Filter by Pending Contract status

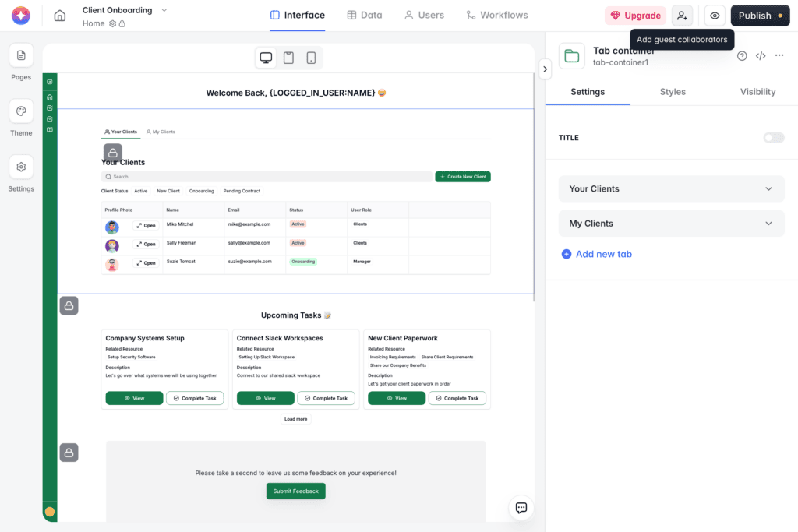click(x=242, y=192)
